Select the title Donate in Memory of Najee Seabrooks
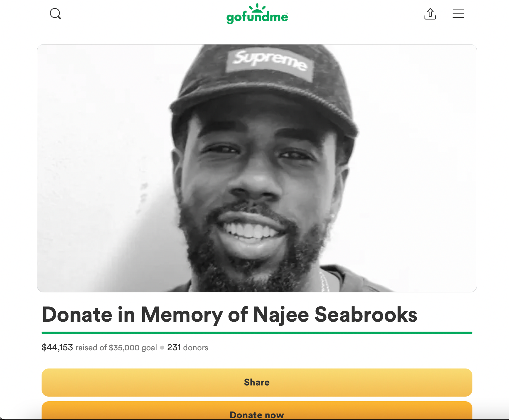Screen dimensions: 509x420 pyautogui.click(x=230, y=315)
